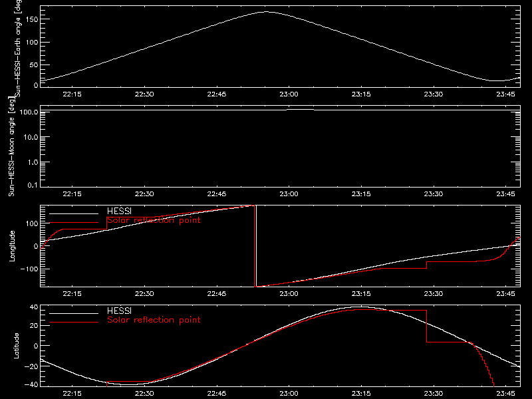Click the 23:15 label under Moon angle plot
This screenshot has width=532, height=399.
361,194
